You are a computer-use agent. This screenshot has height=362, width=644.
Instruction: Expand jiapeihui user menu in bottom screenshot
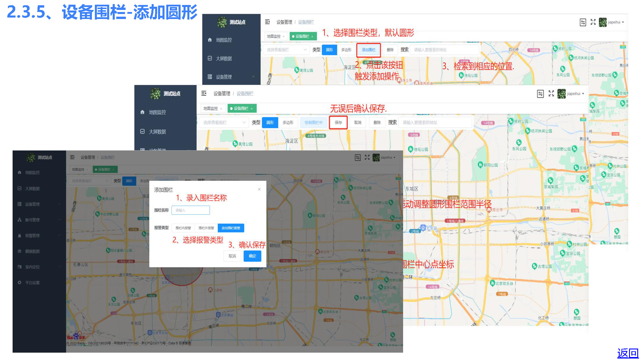[388, 157]
